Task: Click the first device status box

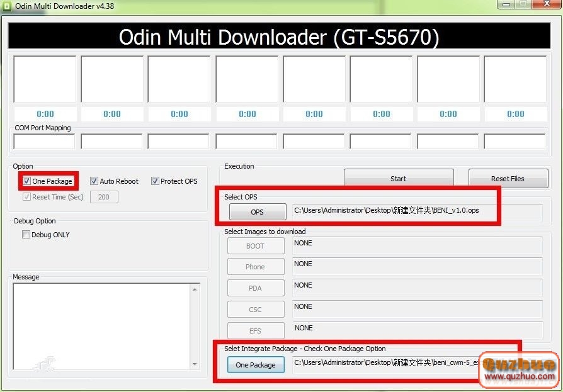Action: point(45,79)
